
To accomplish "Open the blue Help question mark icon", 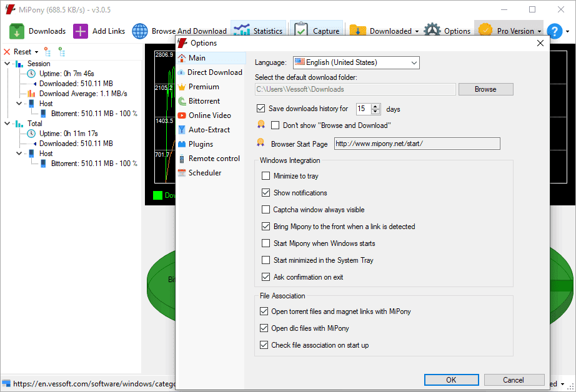I will [555, 31].
